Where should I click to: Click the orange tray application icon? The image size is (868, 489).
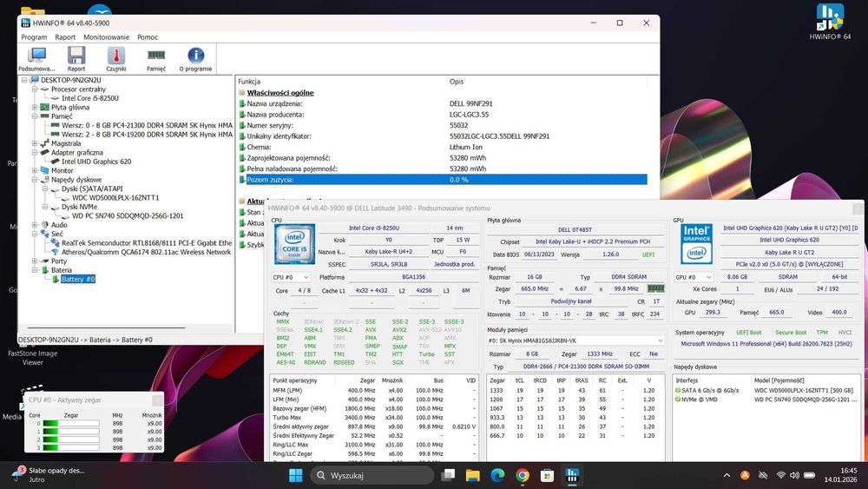pyautogui.click(x=745, y=475)
